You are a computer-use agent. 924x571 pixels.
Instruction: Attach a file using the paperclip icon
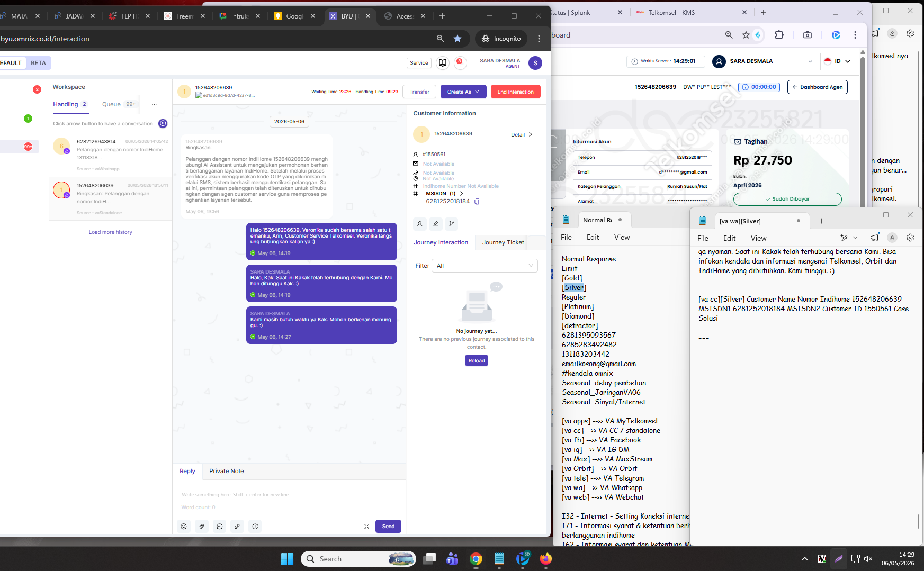pos(202,527)
